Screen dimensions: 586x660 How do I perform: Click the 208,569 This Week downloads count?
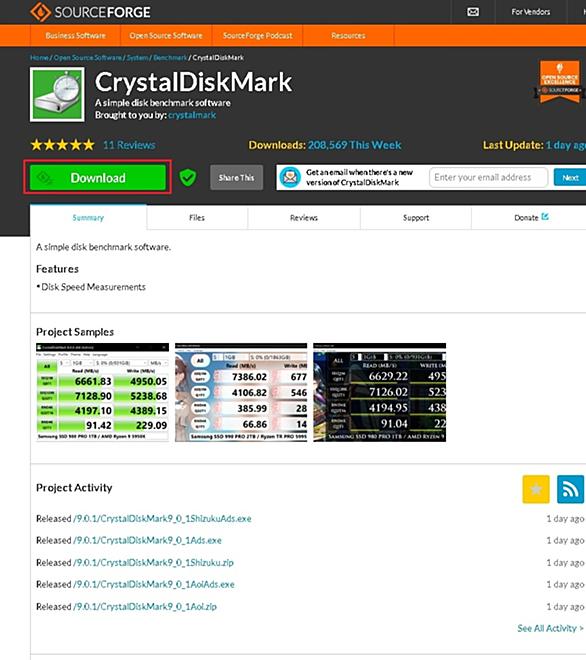coord(354,145)
